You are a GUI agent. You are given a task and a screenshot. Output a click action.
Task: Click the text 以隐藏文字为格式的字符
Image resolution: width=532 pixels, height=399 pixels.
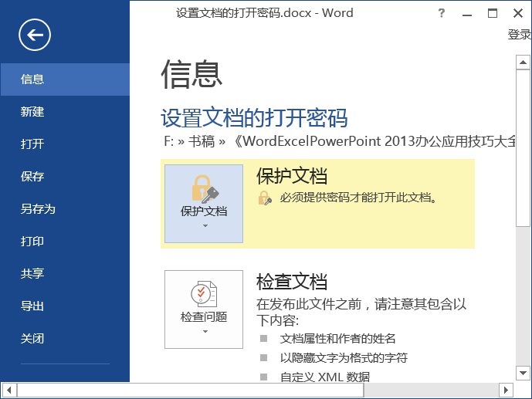click(x=344, y=358)
